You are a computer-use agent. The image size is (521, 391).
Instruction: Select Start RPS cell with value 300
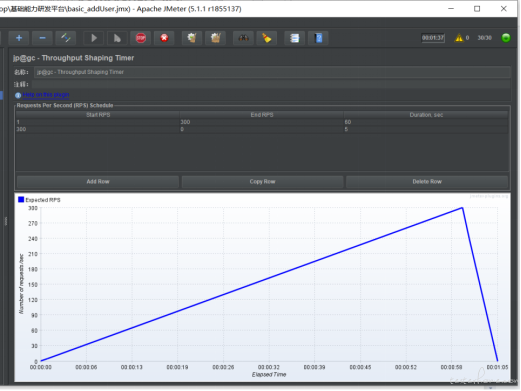[x=98, y=129]
